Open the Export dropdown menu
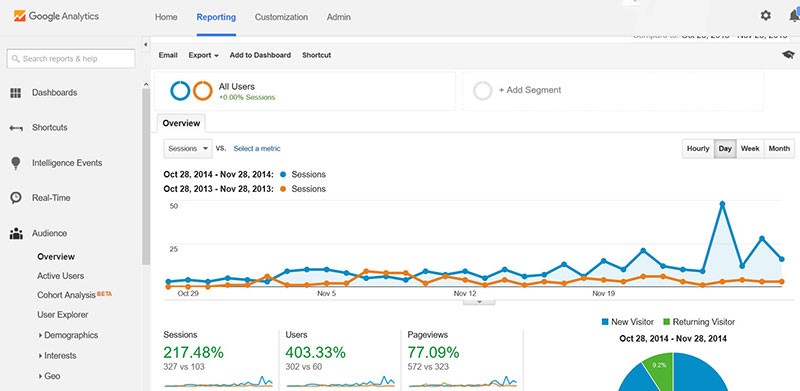Screen dimensions: 800x391 [x=204, y=55]
